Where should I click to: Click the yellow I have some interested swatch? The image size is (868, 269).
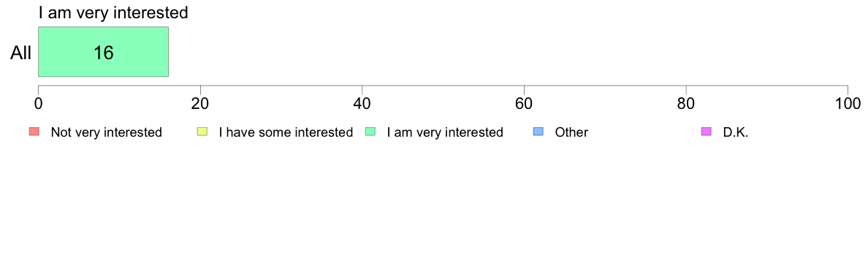(202, 132)
